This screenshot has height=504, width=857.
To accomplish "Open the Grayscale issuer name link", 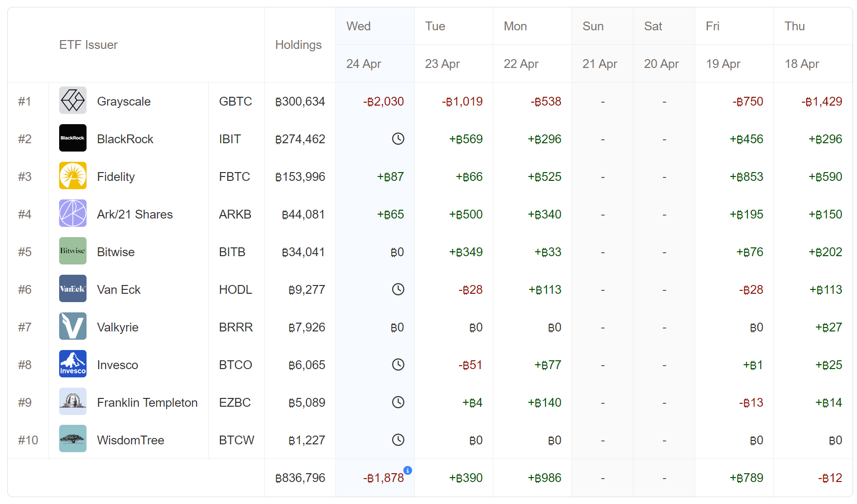I will pyautogui.click(x=124, y=102).
